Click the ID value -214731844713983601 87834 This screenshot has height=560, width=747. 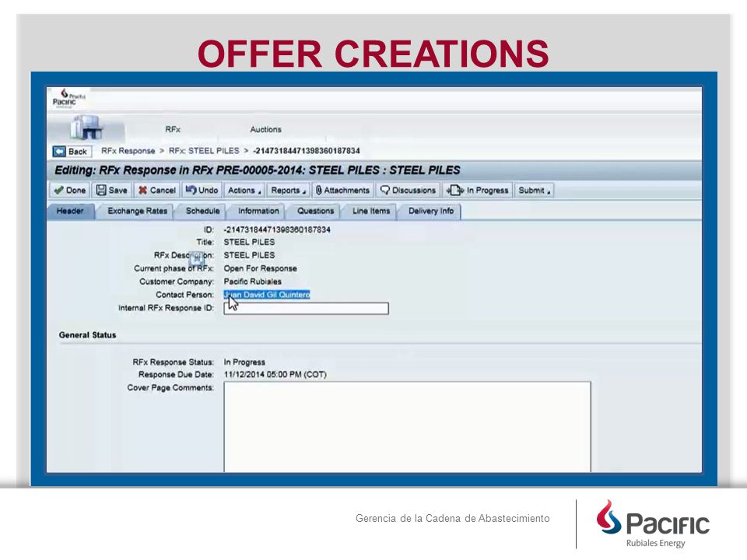277,229
